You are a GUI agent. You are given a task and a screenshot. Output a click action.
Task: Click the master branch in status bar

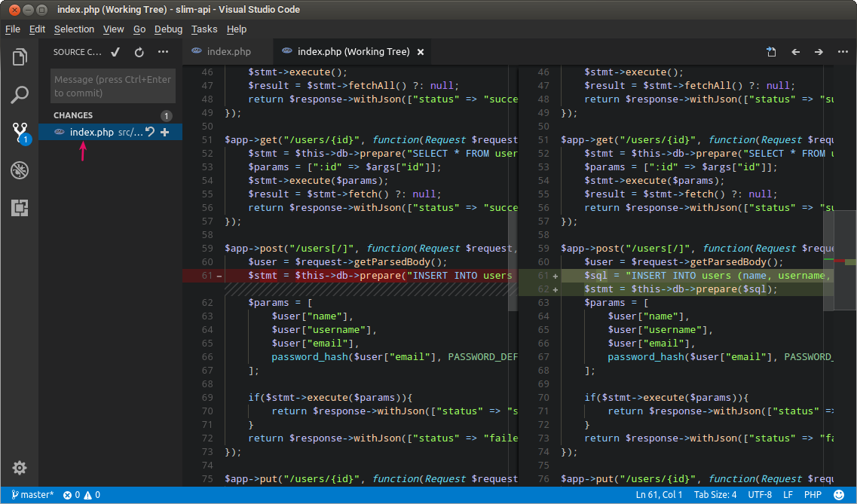pos(33,495)
